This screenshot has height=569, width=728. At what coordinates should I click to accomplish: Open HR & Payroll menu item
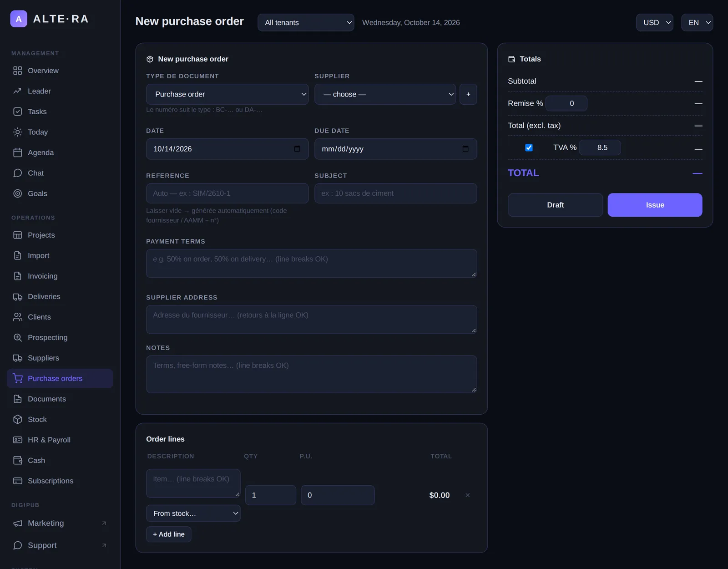point(60,440)
